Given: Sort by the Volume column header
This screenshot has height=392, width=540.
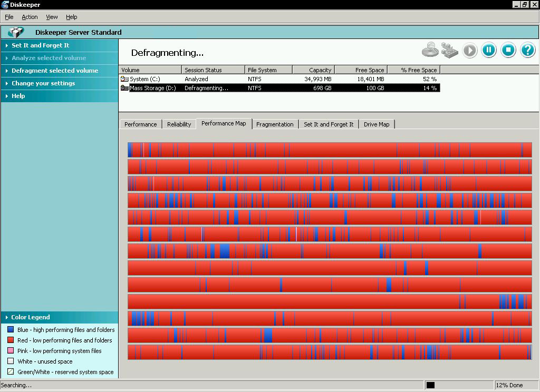Looking at the screenshot, I should [150, 70].
